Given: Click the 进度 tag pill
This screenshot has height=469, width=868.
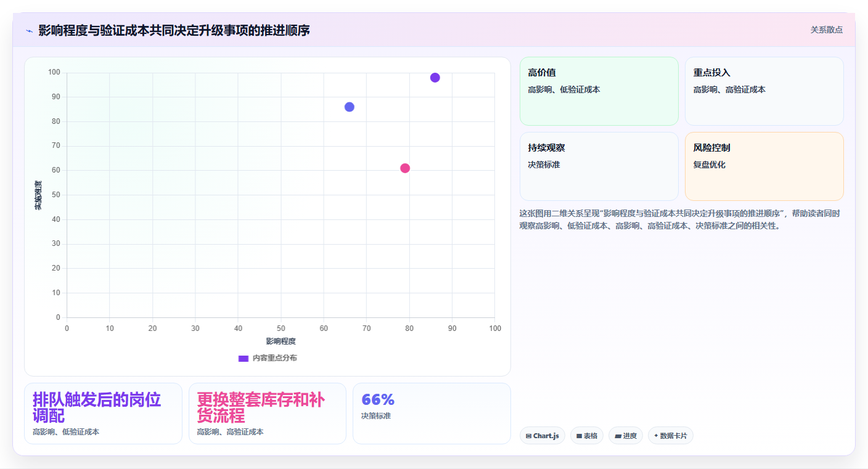Looking at the screenshot, I should [x=626, y=436].
